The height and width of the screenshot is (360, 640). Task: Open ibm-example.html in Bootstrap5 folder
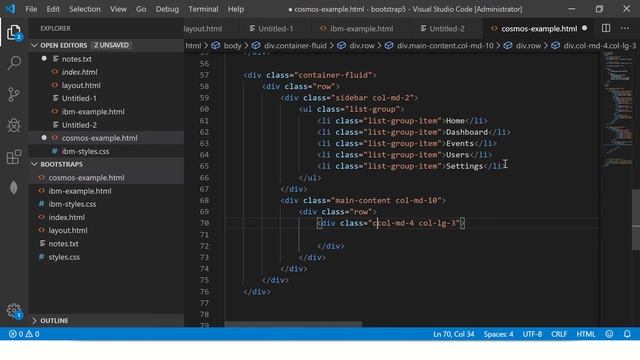point(80,191)
